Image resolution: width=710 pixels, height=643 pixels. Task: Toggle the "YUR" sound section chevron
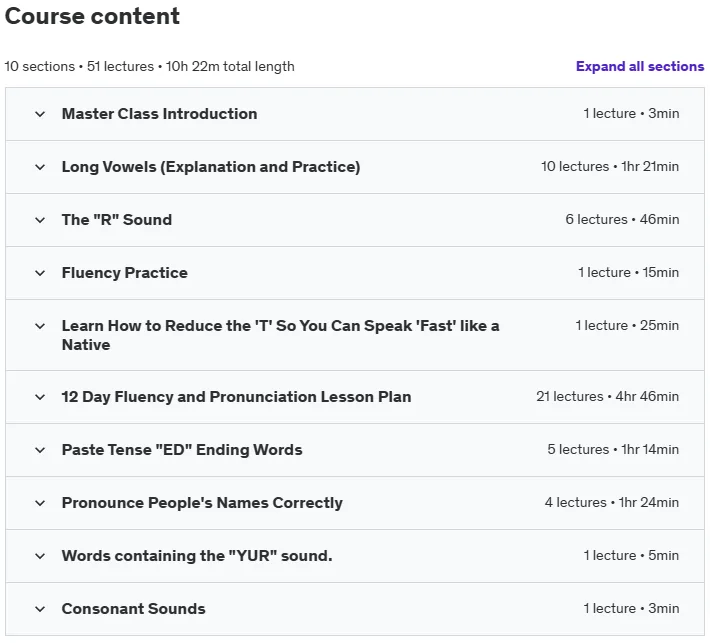click(40, 556)
